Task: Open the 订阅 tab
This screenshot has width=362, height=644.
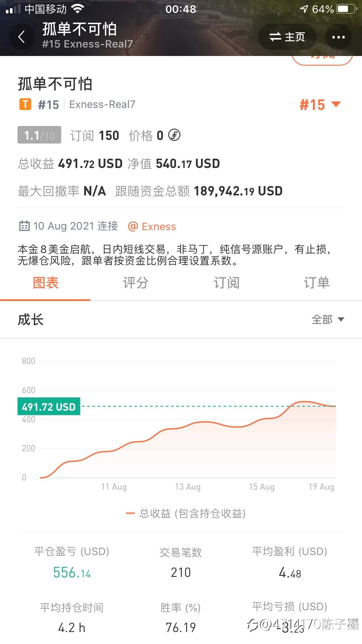Action: click(x=226, y=283)
